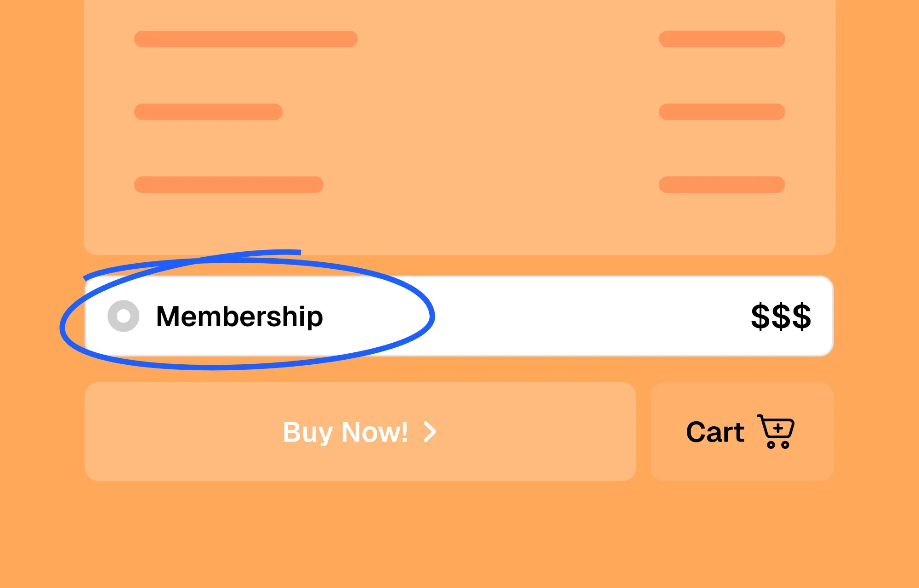Viewport: 919px width, 588px height.
Task: Select the Membership radio button
Action: (123, 316)
